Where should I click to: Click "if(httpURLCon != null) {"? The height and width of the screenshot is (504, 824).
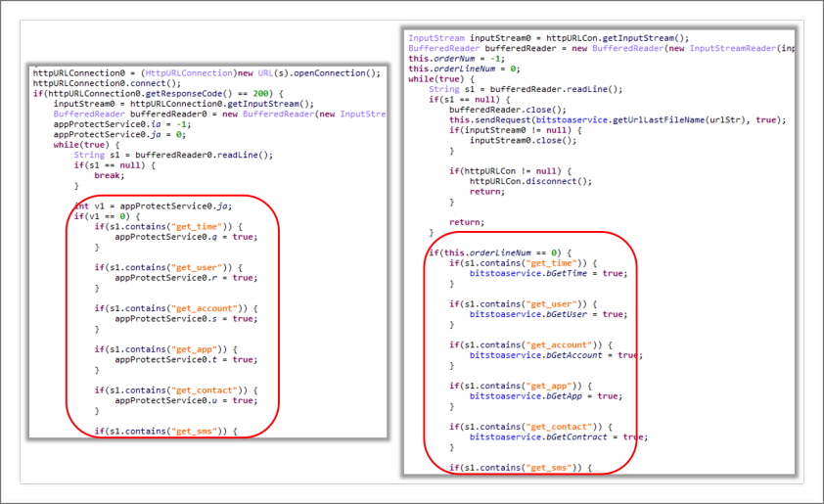click(510, 171)
